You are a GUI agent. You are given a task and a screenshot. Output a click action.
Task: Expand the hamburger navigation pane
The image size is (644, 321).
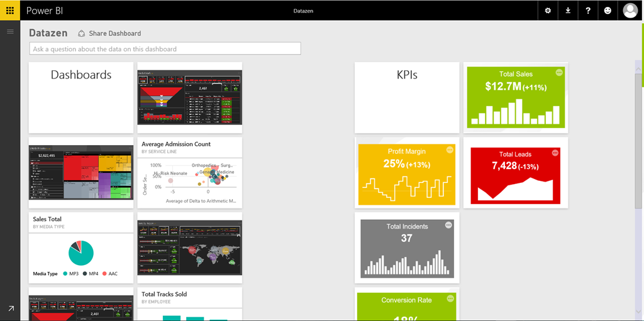(10, 31)
